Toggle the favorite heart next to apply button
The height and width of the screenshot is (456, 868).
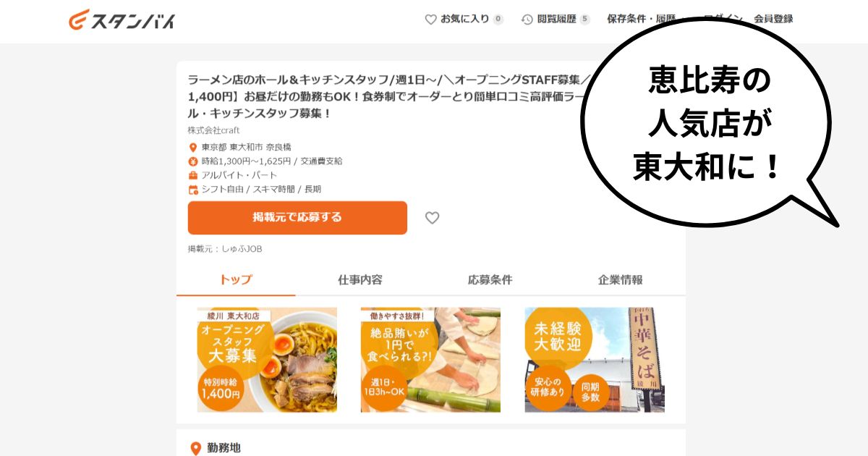432,218
